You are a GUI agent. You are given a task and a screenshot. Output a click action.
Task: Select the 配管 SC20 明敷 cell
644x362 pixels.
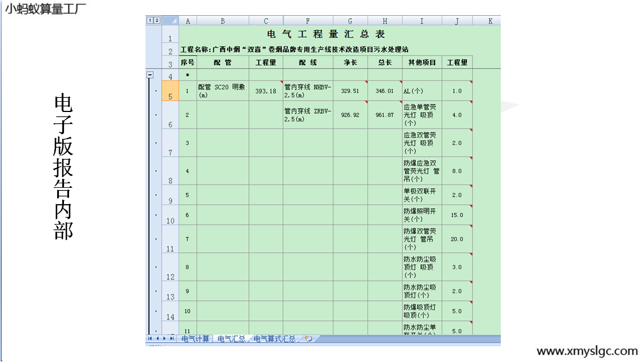point(222,91)
